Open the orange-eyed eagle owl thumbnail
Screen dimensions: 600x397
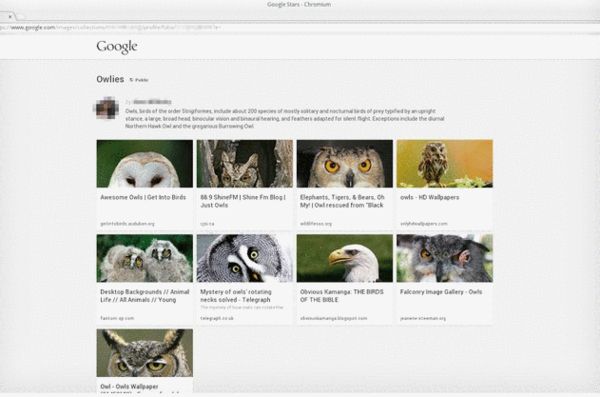click(344, 163)
